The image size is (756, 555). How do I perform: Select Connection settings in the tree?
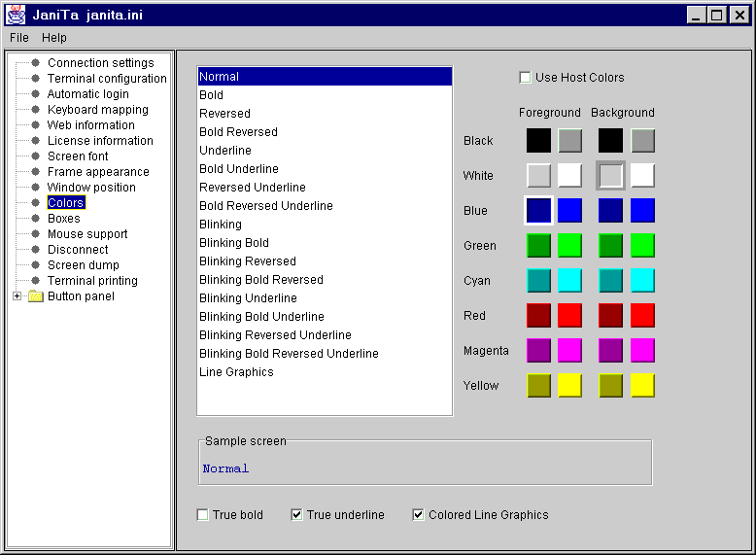[x=101, y=63]
